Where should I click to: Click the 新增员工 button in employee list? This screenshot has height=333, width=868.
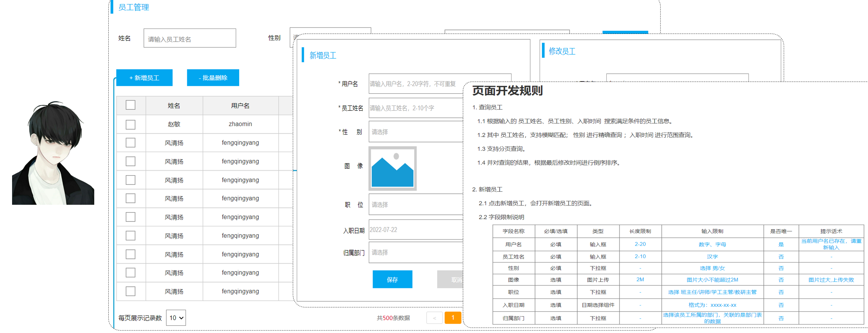[x=144, y=78]
